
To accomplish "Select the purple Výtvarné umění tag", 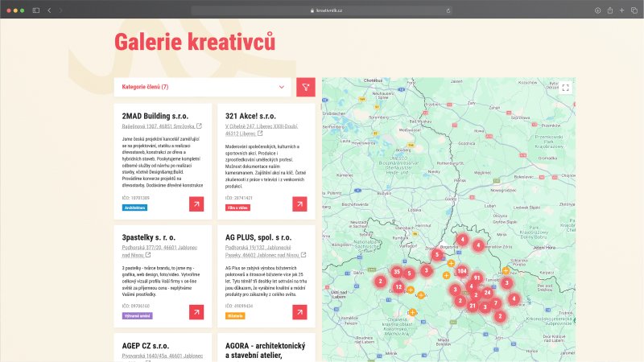I will [x=137, y=316].
